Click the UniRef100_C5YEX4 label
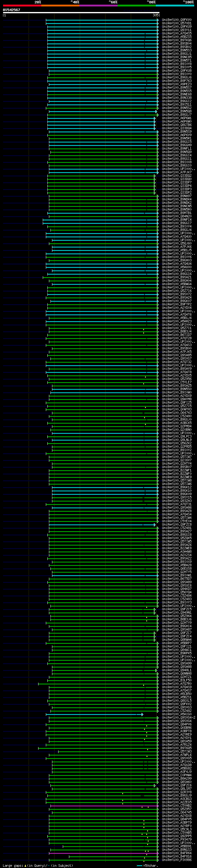 click(177, 521)
